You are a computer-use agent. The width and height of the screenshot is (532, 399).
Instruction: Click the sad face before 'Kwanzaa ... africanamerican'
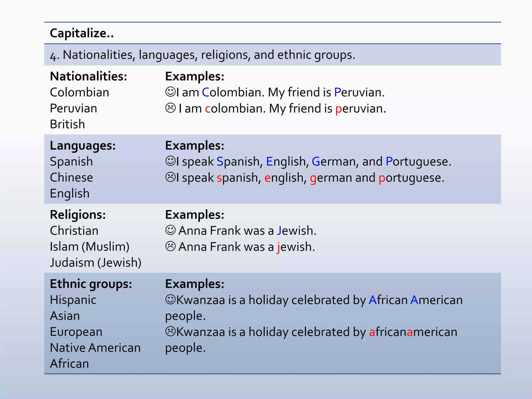170,331
